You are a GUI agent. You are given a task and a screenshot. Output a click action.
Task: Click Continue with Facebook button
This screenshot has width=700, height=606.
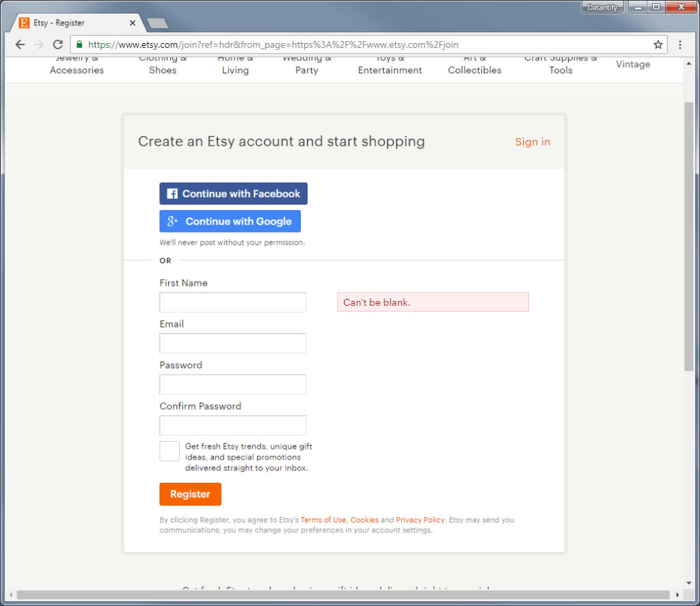(234, 194)
